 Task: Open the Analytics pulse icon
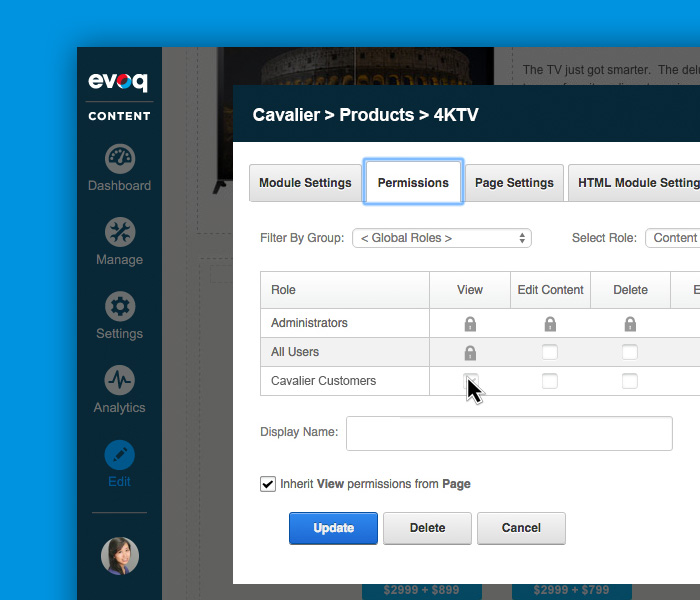120,380
